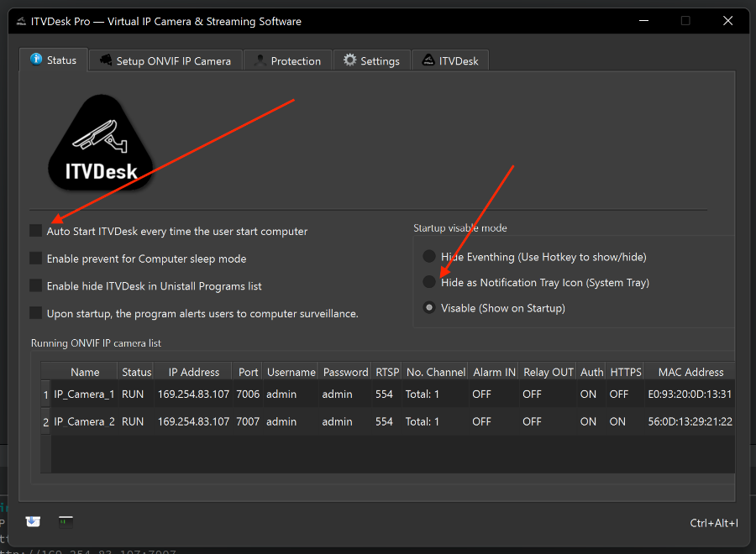Screen dimensions: 756x554
Task: Click the IP Address column header
Action: [x=193, y=372]
